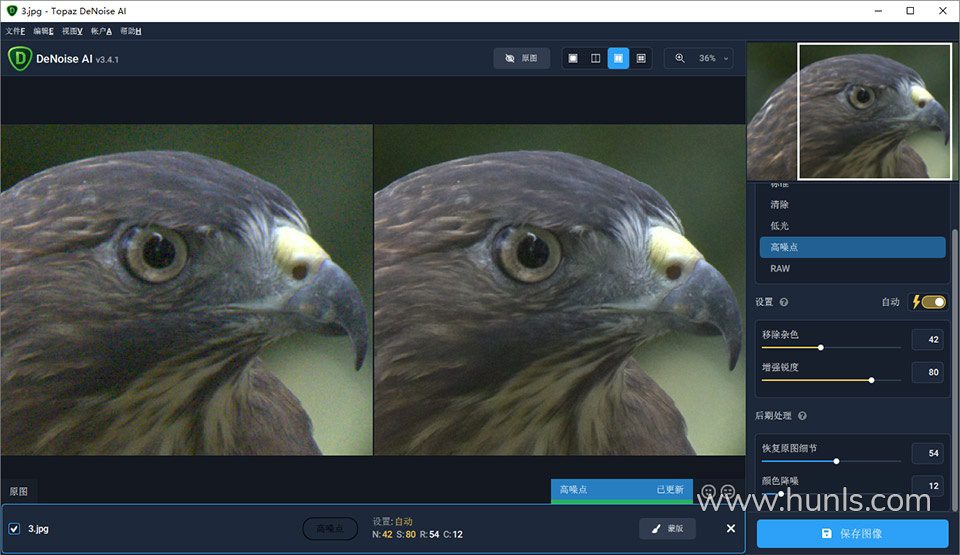Viewport: 960px width, 555px height.
Task: Click the 增强锐度 value field showing 80
Action: tap(928, 372)
